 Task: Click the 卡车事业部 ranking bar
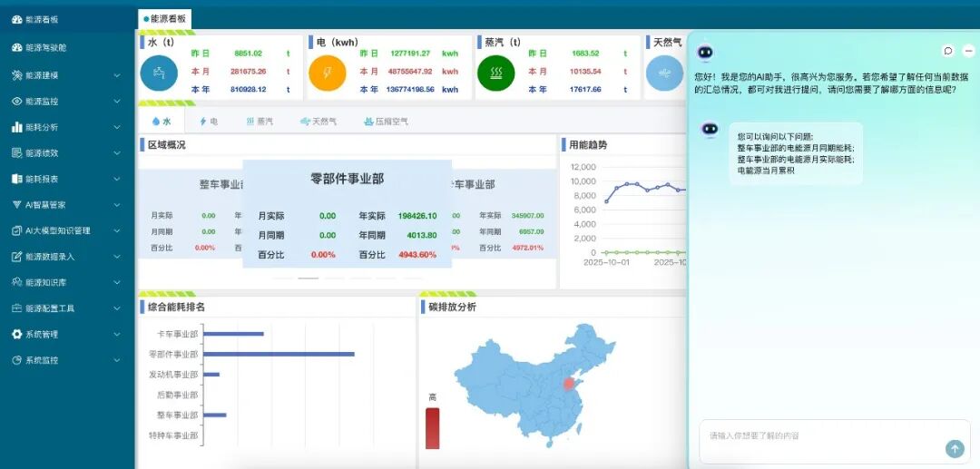233,334
